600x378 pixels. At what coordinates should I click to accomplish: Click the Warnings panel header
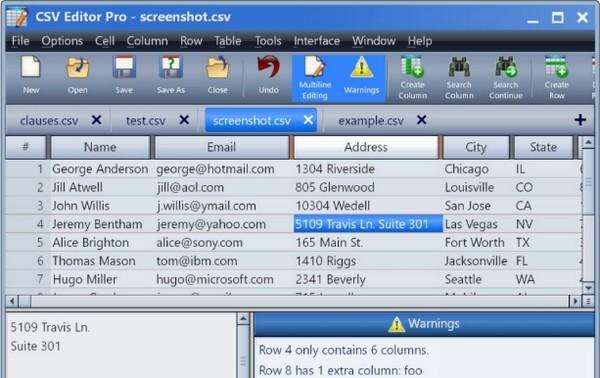point(424,324)
